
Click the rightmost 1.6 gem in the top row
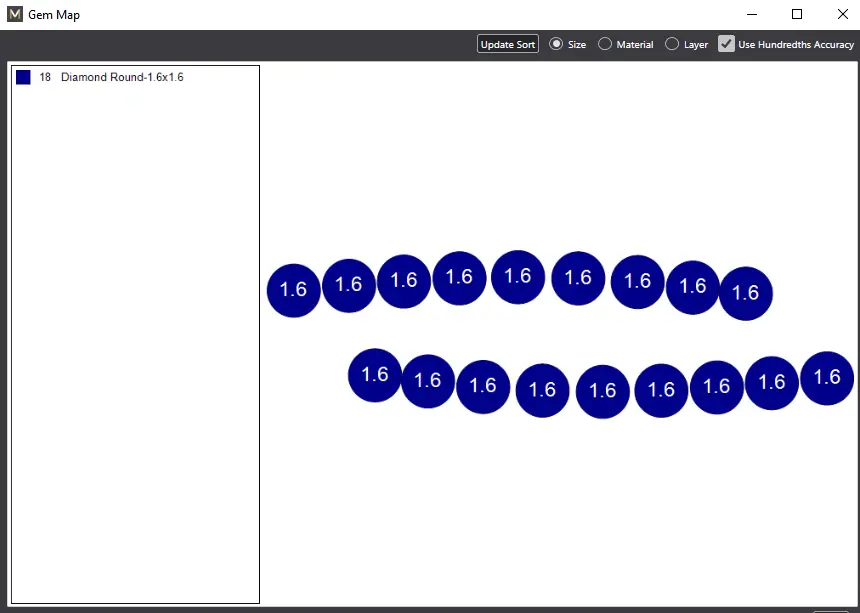click(746, 293)
